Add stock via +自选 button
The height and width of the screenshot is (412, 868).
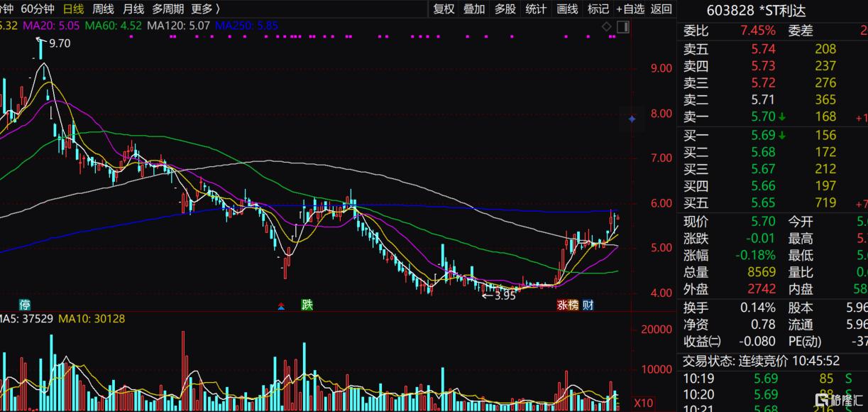[x=630, y=9]
